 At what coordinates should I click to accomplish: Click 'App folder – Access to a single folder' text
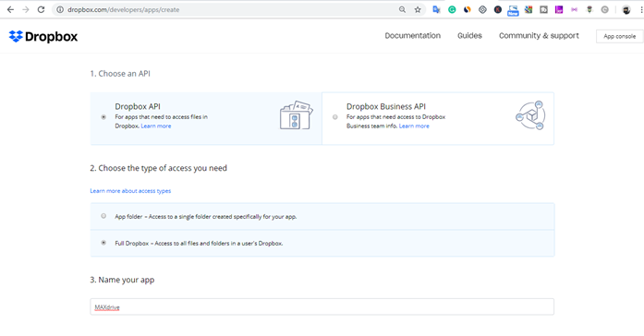point(205,217)
